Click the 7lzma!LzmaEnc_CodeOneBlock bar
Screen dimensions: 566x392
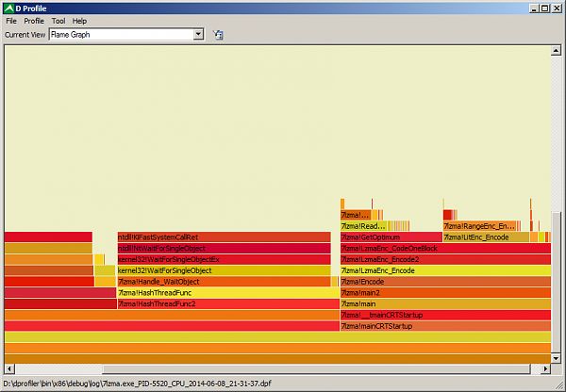(x=445, y=249)
